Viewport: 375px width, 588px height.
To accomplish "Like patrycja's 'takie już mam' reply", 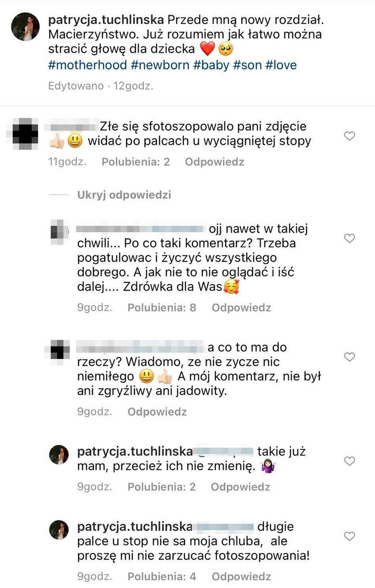I will coord(349,461).
